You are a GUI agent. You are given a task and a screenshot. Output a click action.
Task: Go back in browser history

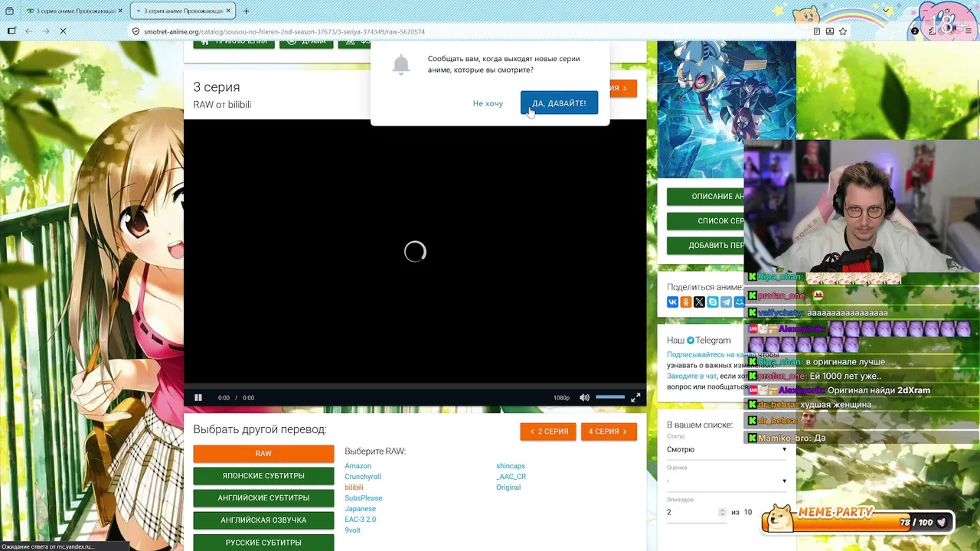(28, 31)
